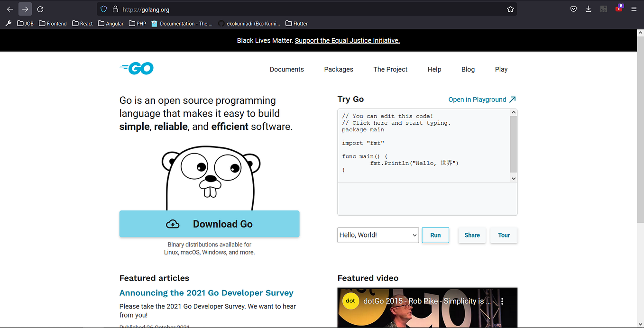Click the Download Go button

(209, 224)
